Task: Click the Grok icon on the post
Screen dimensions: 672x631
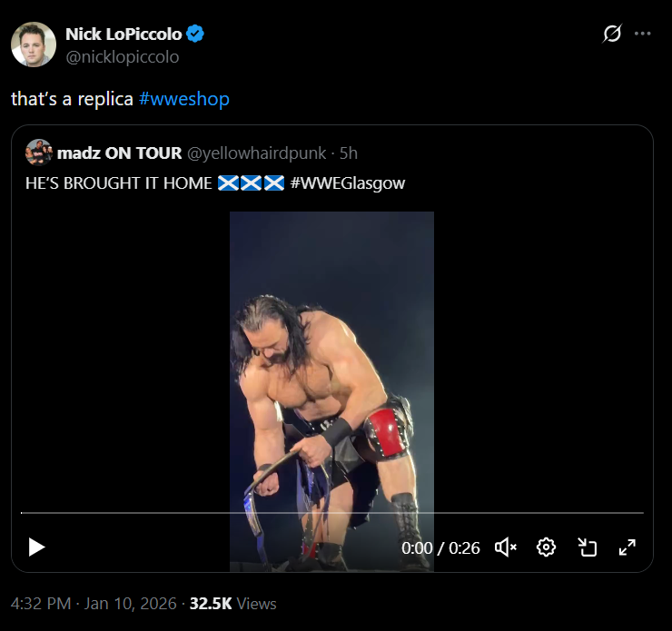Action: [x=612, y=34]
